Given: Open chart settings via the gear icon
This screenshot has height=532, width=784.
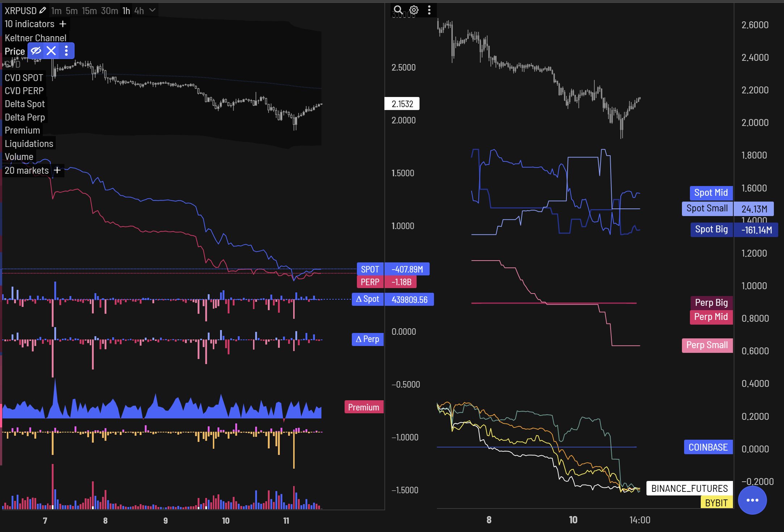Looking at the screenshot, I should point(414,10).
